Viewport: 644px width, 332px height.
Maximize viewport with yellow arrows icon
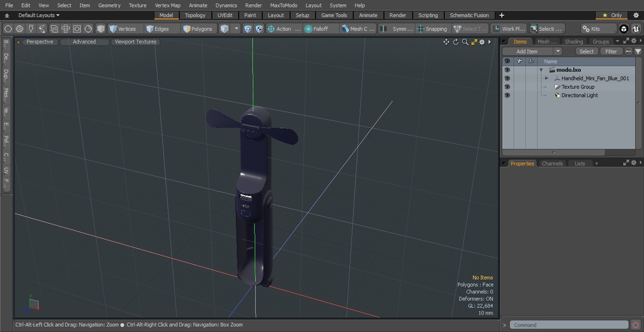coord(474,42)
